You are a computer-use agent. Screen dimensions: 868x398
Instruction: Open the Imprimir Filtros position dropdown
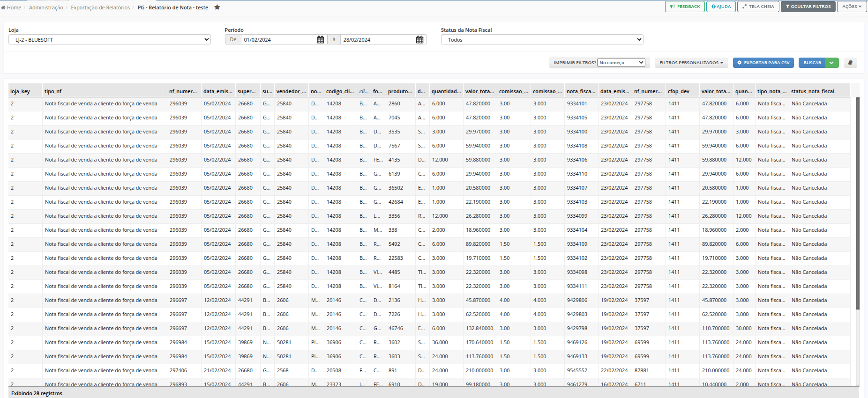[621, 63]
